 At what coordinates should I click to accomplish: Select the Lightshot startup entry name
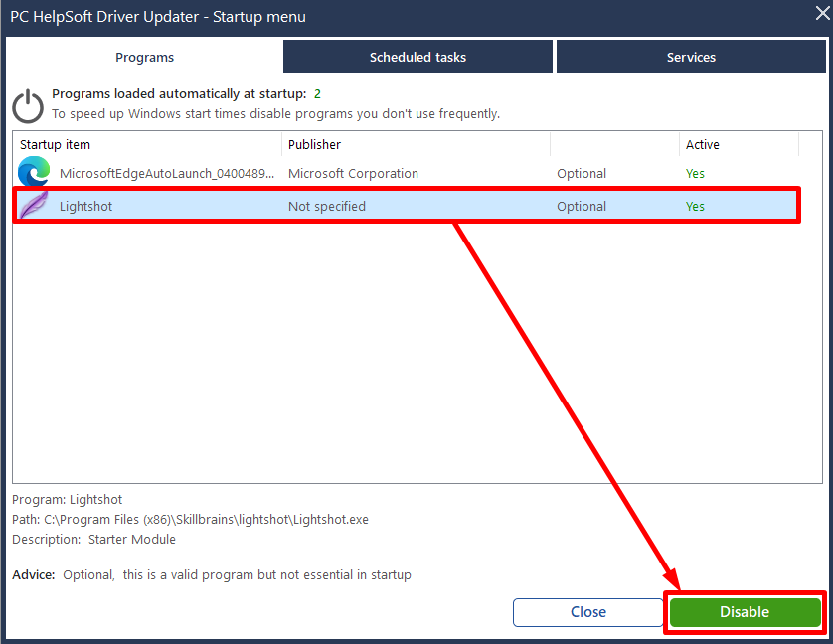(86, 206)
